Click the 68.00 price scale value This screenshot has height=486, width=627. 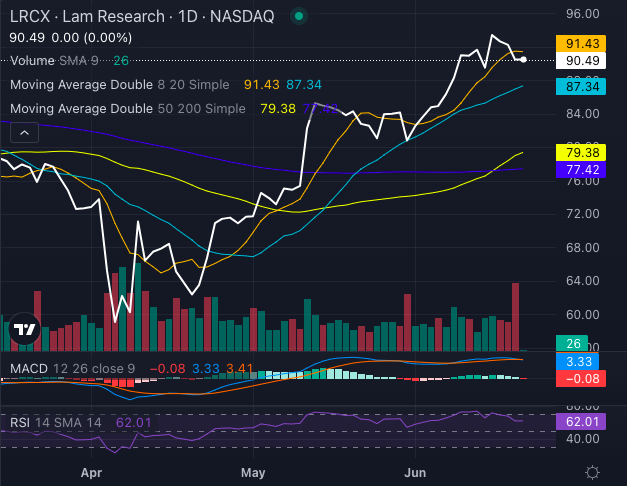click(583, 248)
